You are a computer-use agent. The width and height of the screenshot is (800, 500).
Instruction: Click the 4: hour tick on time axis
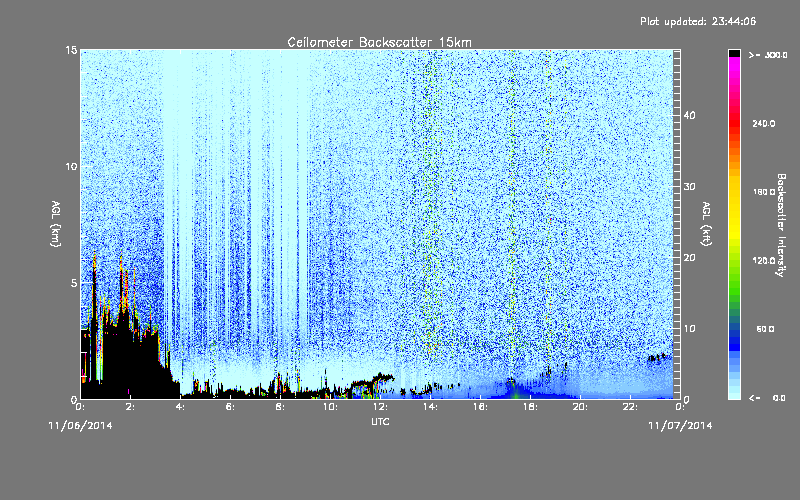[180, 407]
